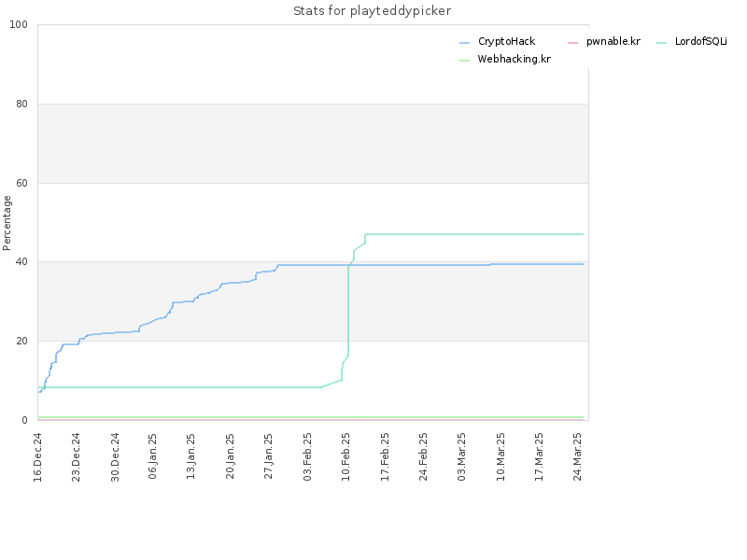747x560 pixels.
Task: Click the blue CryptoHack legend color marker
Action: pos(464,43)
